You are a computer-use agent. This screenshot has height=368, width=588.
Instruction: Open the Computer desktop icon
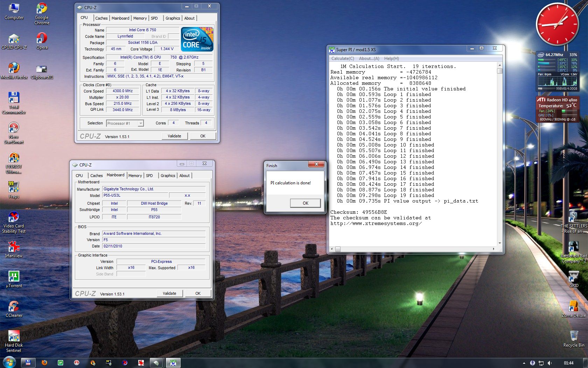14,11
